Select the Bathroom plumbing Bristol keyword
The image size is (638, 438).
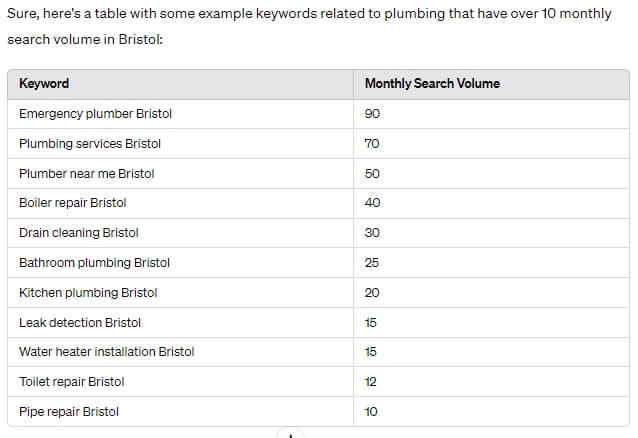[x=95, y=263]
